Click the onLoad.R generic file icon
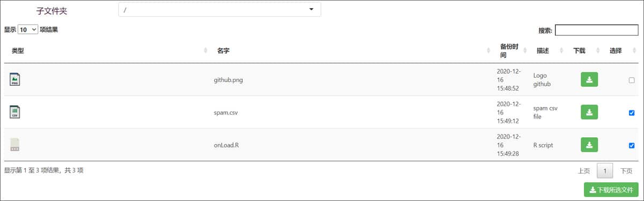Image resolution: width=644 pixels, height=201 pixels. click(x=15, y=144)
